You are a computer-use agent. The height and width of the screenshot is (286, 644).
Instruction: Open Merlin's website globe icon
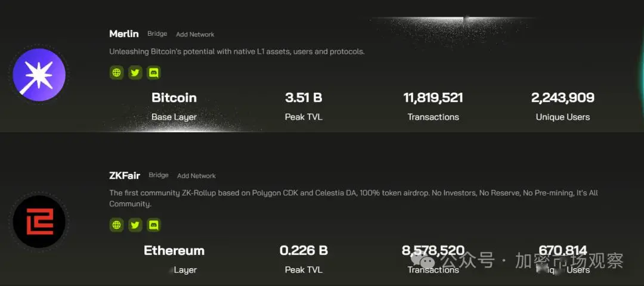point(117,73)
